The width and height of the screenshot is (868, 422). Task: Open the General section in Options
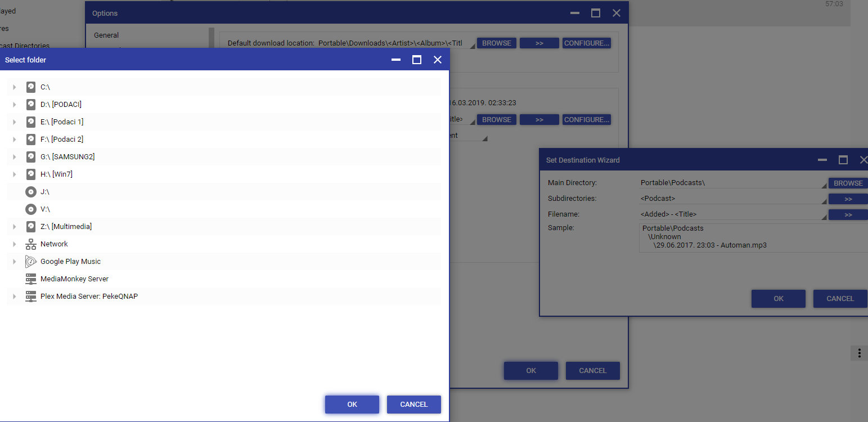[106, 35]
